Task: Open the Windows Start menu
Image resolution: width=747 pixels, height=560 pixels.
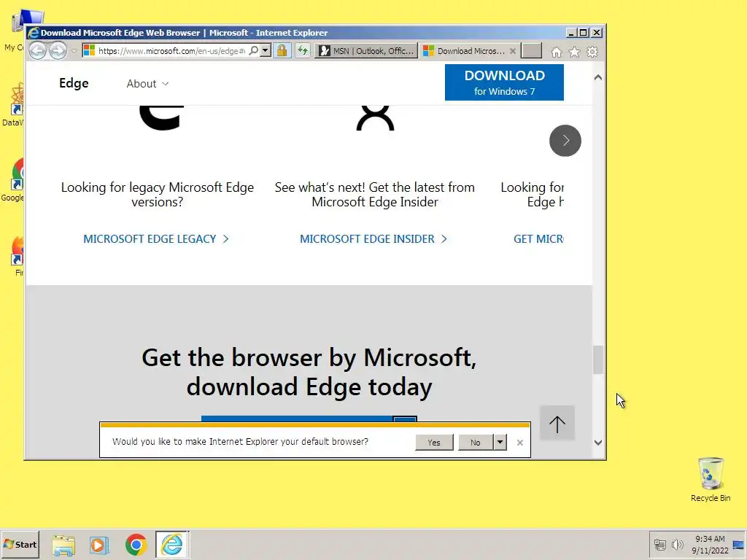Action: (20, 544)
